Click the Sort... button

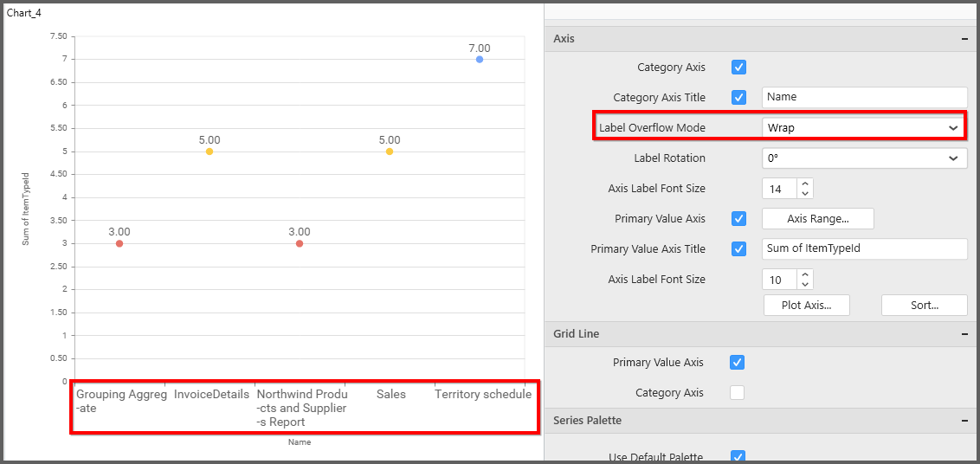[924, 305]
